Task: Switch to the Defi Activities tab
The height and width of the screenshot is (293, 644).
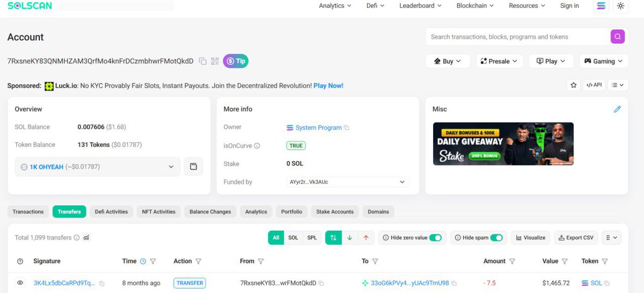Action: pos(111,211)
